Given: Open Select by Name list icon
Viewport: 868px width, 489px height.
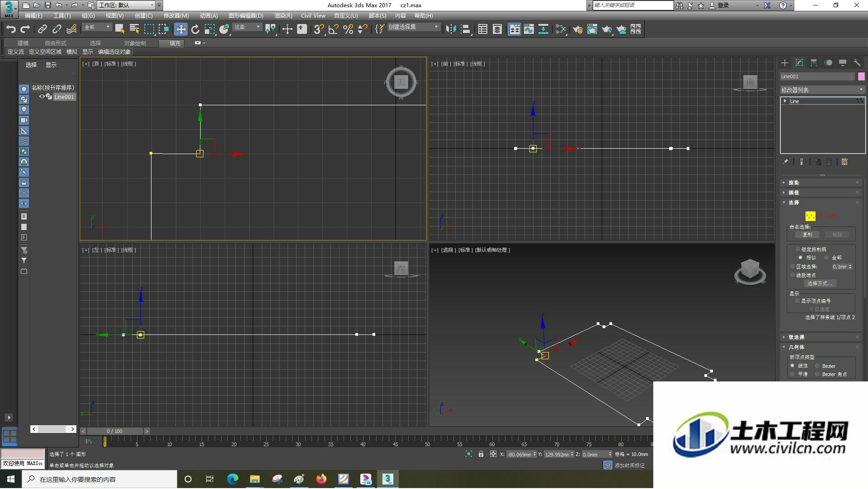Looking at the screenshot, I should (134, 29).
